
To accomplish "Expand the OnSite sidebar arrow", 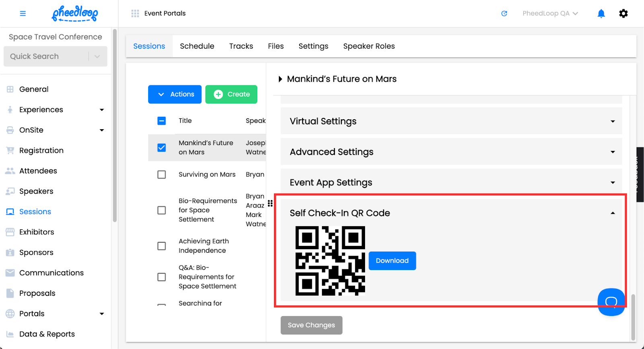I will coord(102,130).
